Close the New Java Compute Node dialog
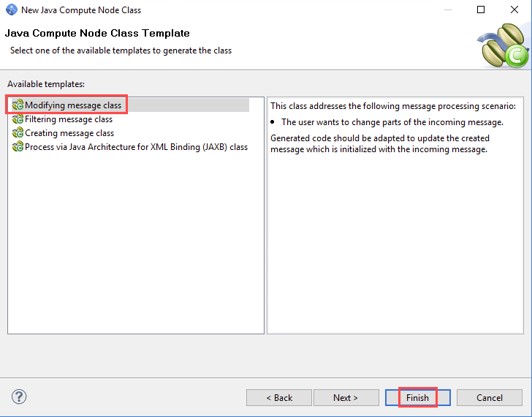The height and width of the screenshot is (417, 532). coord(514,10)
